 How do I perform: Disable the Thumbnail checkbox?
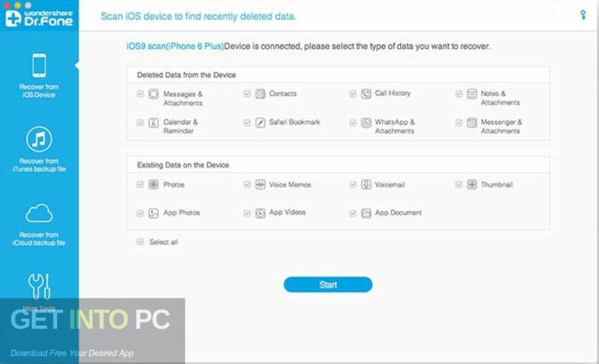click(459, 185)
